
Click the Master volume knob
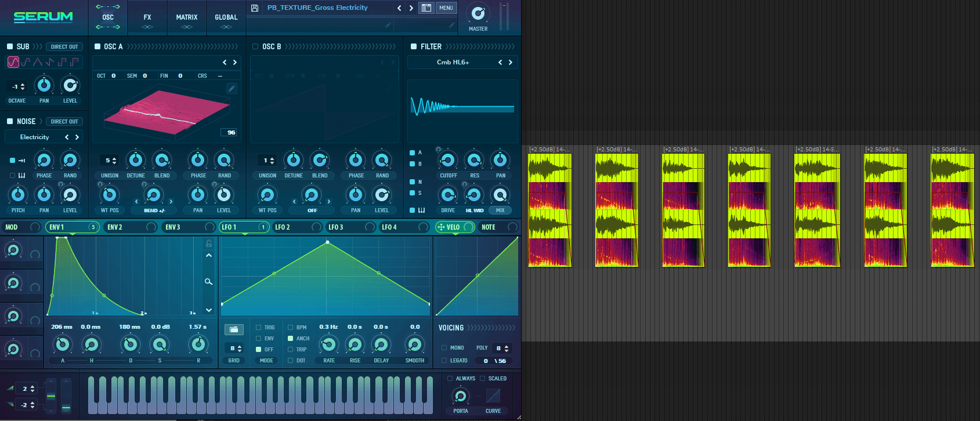click(x=478, y=13)
